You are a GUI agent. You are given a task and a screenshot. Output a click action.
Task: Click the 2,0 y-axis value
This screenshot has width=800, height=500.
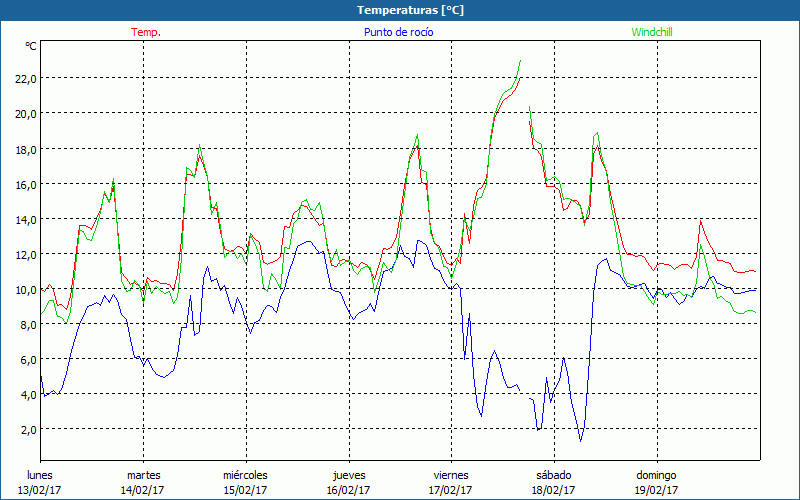(x=27, y=429)
